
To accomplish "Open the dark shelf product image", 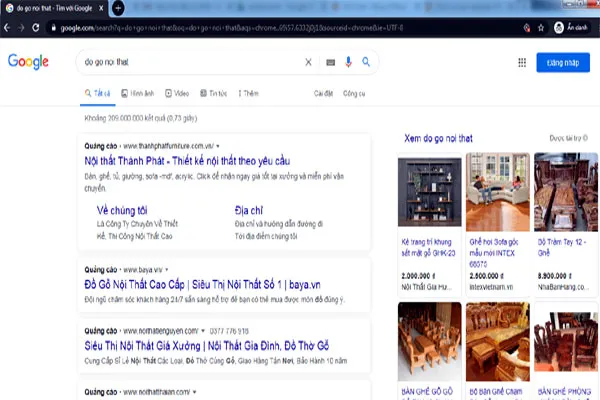I will 430,192.
